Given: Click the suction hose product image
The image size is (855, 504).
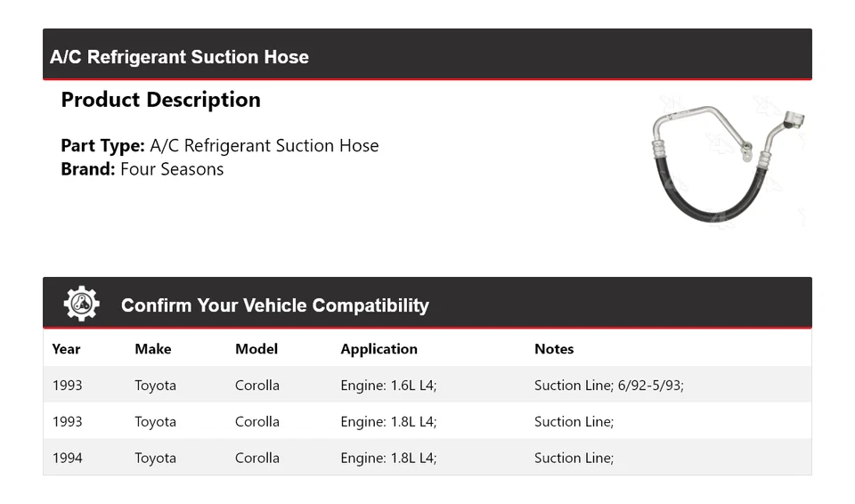Looking at the screenshot, I should click(x=727, y=161).
